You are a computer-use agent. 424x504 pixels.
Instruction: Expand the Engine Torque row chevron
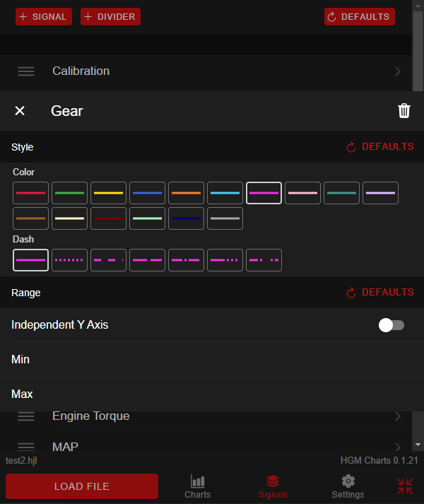(398, 416)
